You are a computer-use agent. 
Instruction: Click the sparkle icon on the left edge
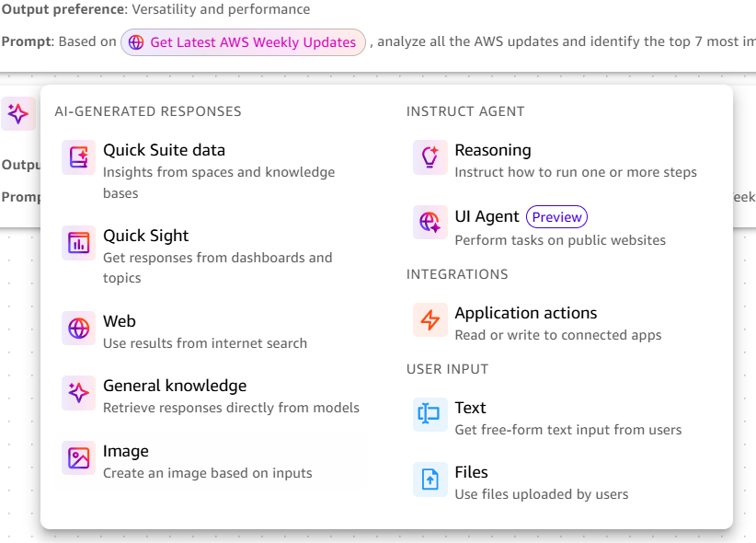click(18, 113)
